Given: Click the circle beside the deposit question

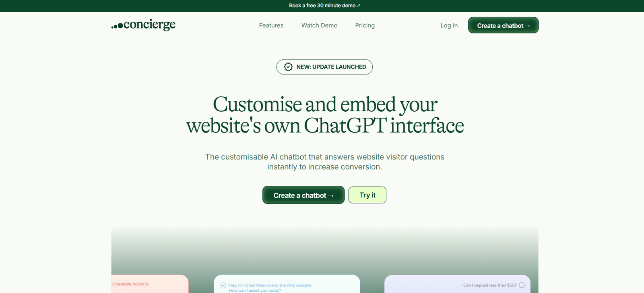Looking at the screenshot, I should click(x=522, y=285).
